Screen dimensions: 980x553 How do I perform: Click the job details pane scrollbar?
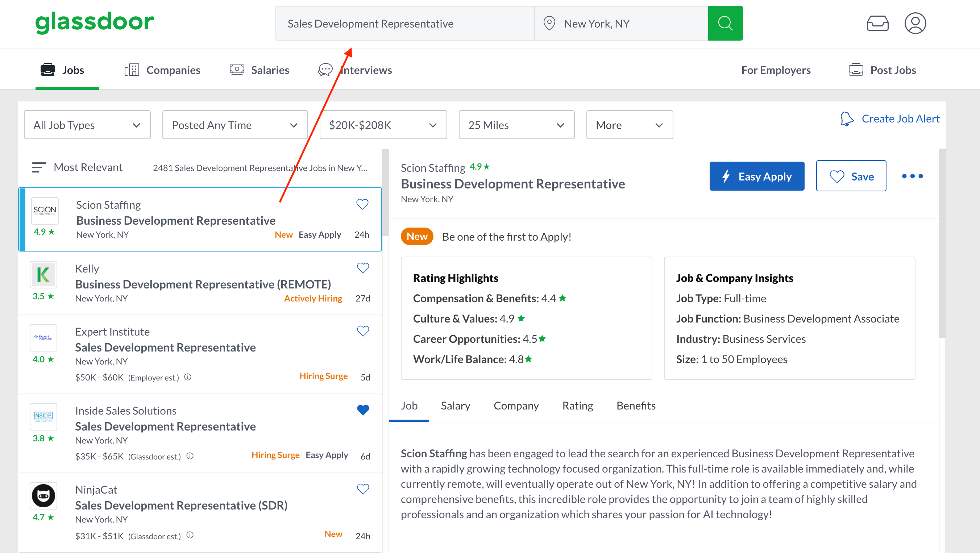942,244
